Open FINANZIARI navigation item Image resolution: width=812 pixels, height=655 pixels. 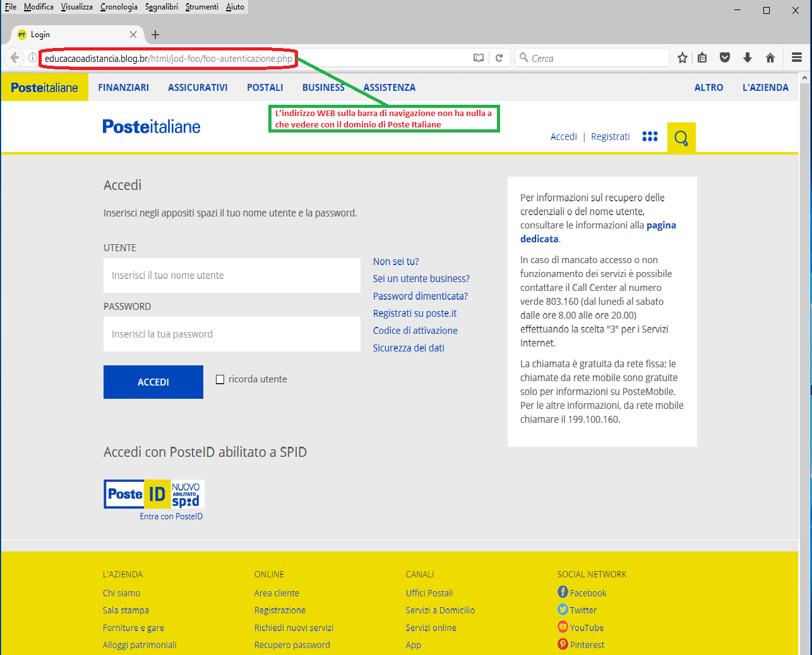[x=124, y=88]
